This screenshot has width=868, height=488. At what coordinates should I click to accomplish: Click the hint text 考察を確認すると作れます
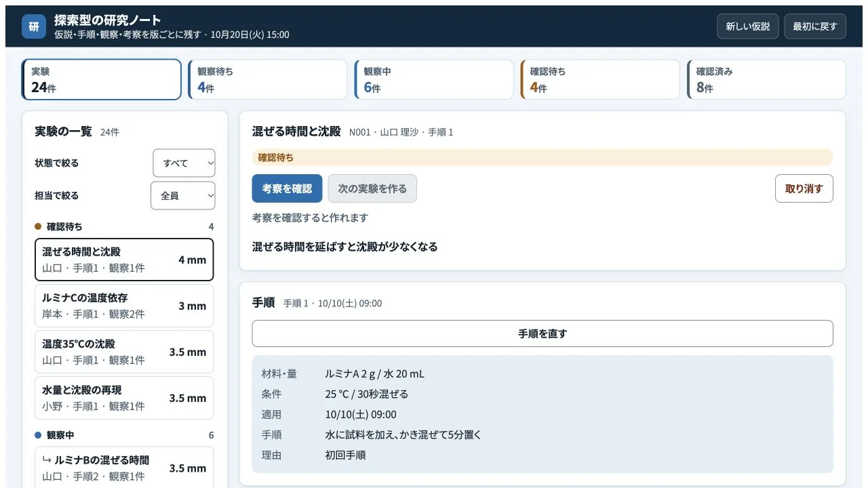(311, 218)
